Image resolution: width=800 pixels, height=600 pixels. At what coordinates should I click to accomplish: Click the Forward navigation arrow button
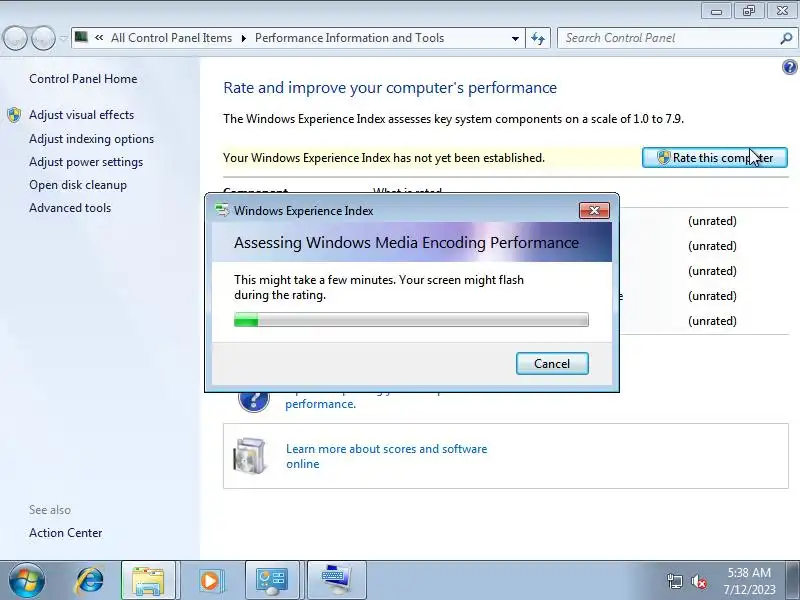[43, 38]
